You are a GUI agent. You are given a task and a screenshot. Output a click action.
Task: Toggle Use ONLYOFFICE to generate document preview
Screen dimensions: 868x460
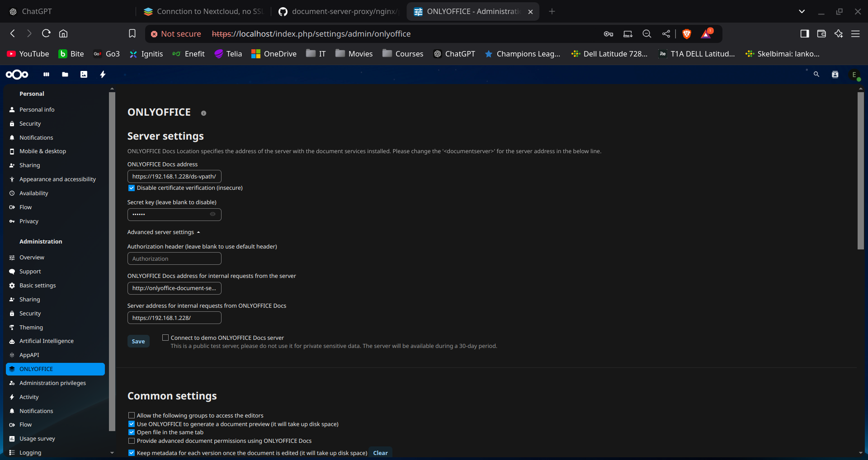(132, 424)
